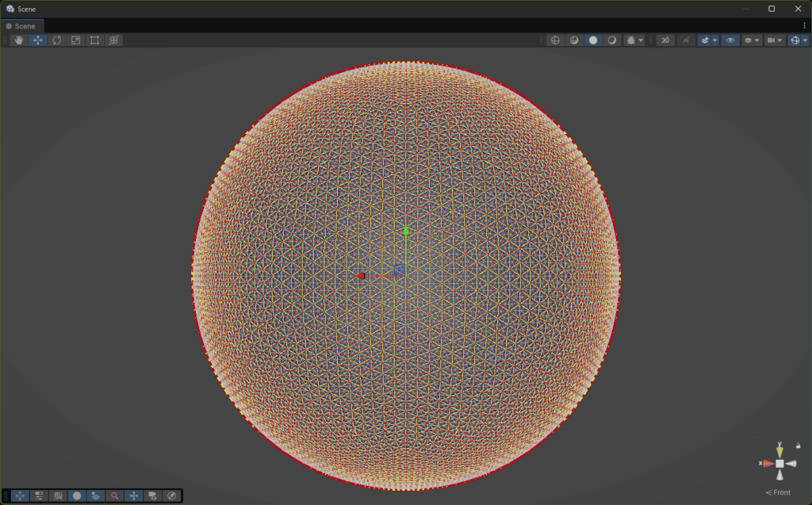This screenshot has width=812, height=505.
Task: Toggle scene visibility eye icon
Action: point(730,40)
